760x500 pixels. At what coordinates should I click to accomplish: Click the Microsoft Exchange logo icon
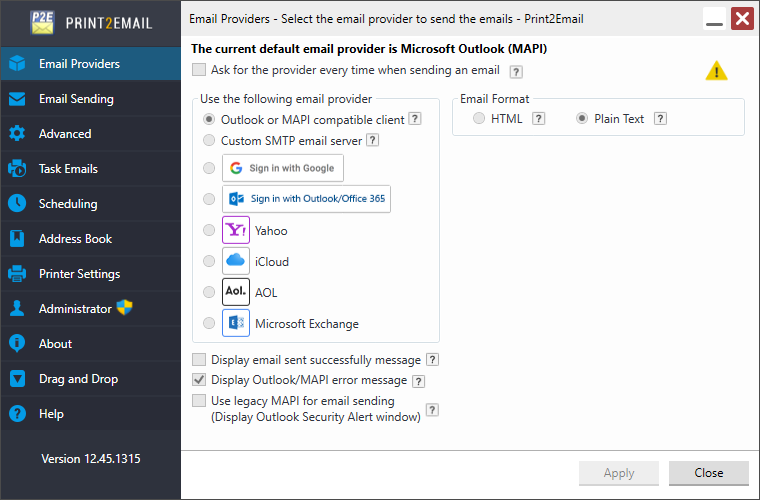click(x=236, y=323)
